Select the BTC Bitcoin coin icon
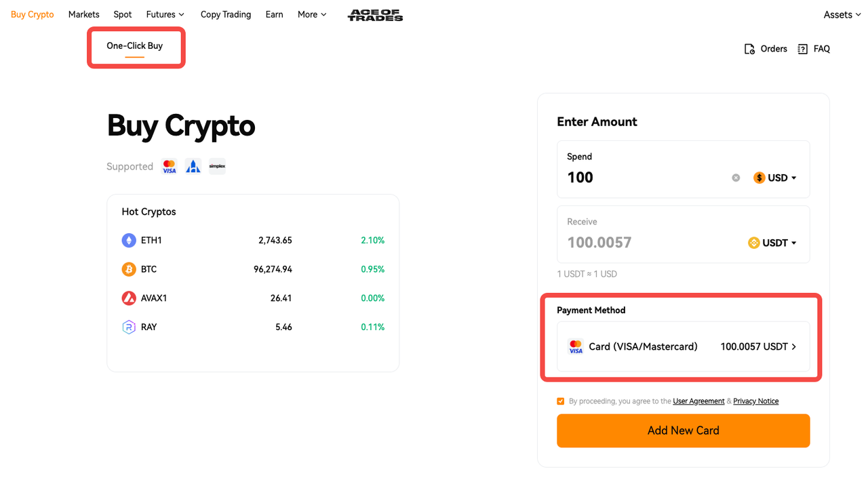Image resolution: width=868 pixels, height=482 pixels. [129, 269]
